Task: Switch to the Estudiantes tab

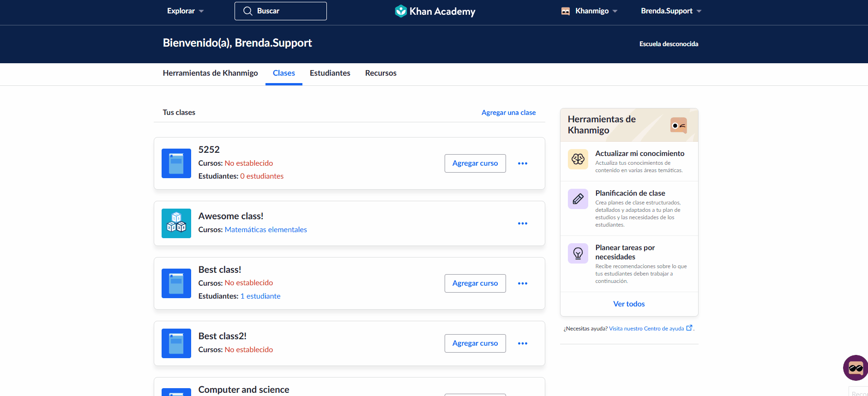Action: (x=330, y=73)
